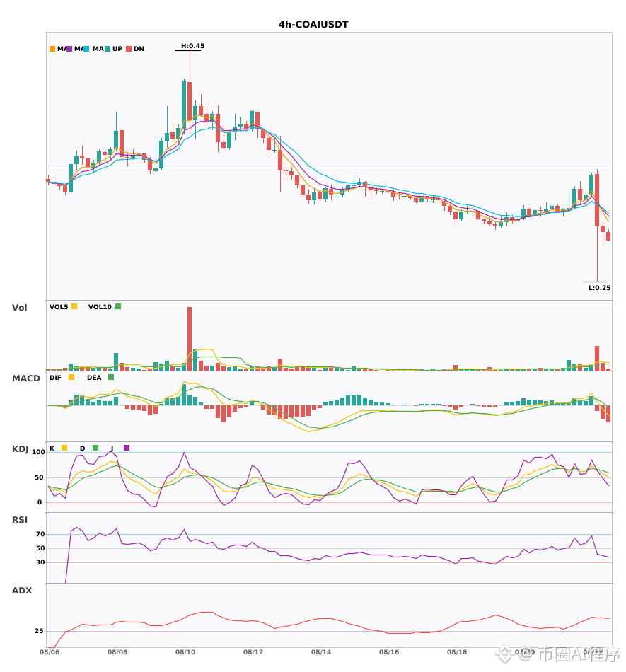
Task: Click the RSI axis value 70
Action: pos(40,534)
